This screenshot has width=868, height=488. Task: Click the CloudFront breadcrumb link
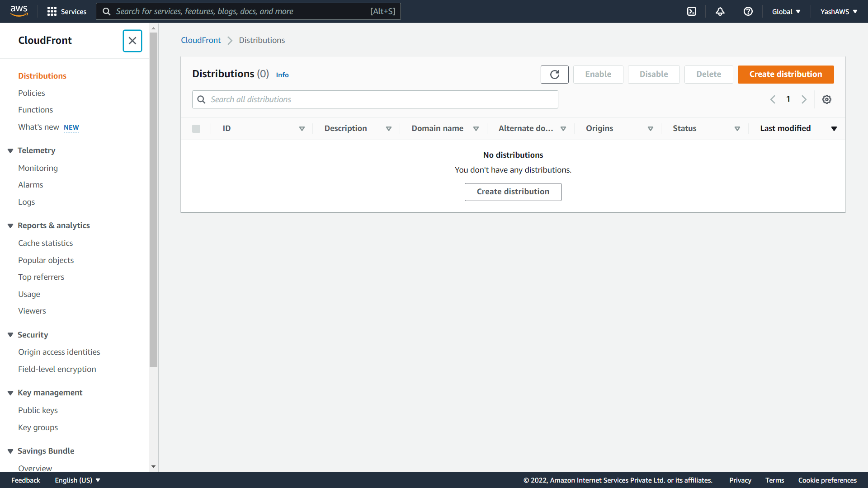tap(201, 40)
